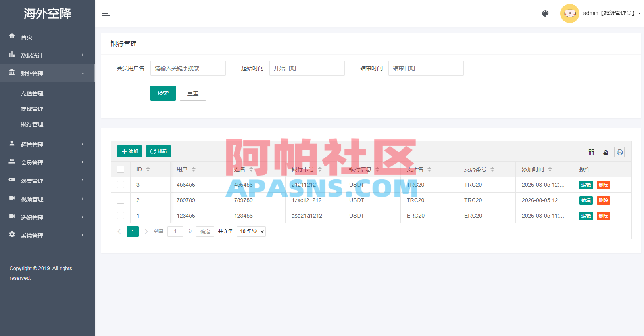
Task: Toggle the sidebar collapse hamburger icon
Action: tap(106, 13)
